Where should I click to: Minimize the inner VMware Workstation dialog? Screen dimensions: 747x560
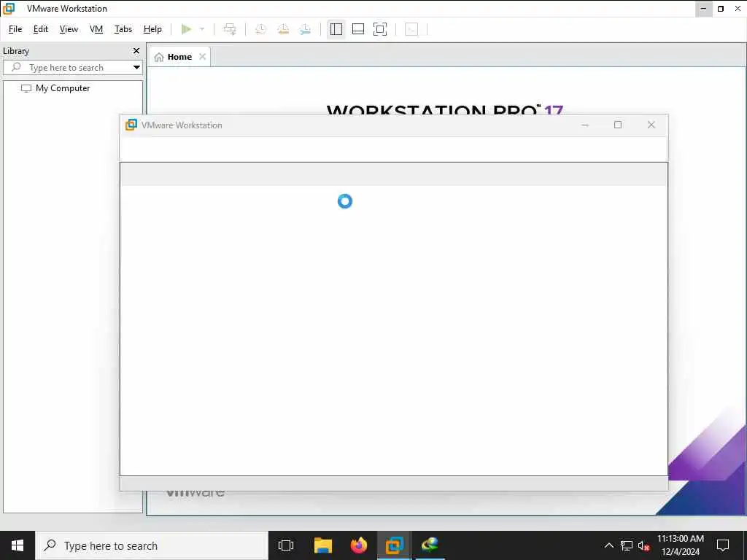tap(586, 125)
